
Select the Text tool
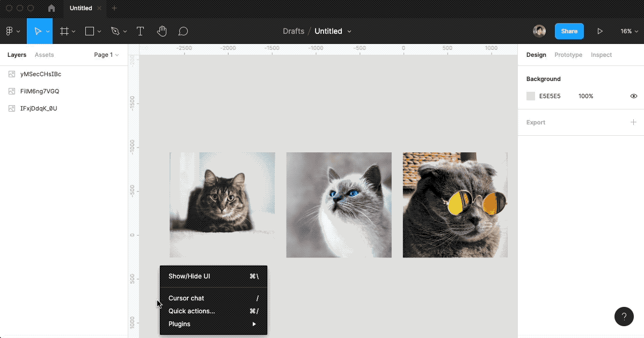pyautogui.click(x=140, y=31)
